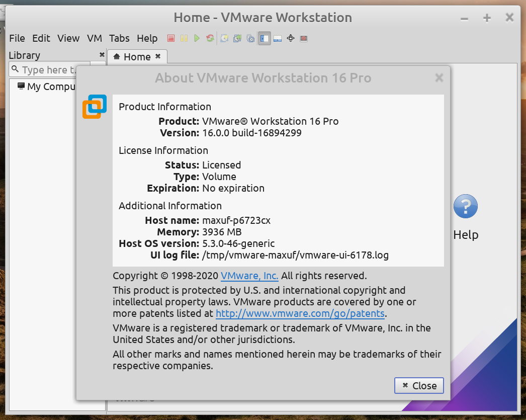Click the Host OS version 5.3.0-46-generic
This screenshot has height=420, width=526.
pyautogui.click(x=238, y=243)
